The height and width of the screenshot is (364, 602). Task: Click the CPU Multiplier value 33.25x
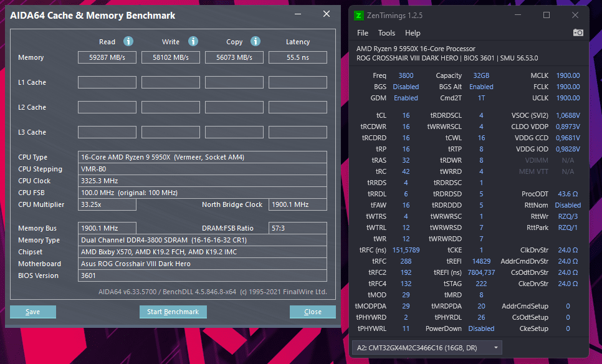(x=107, y=204)
